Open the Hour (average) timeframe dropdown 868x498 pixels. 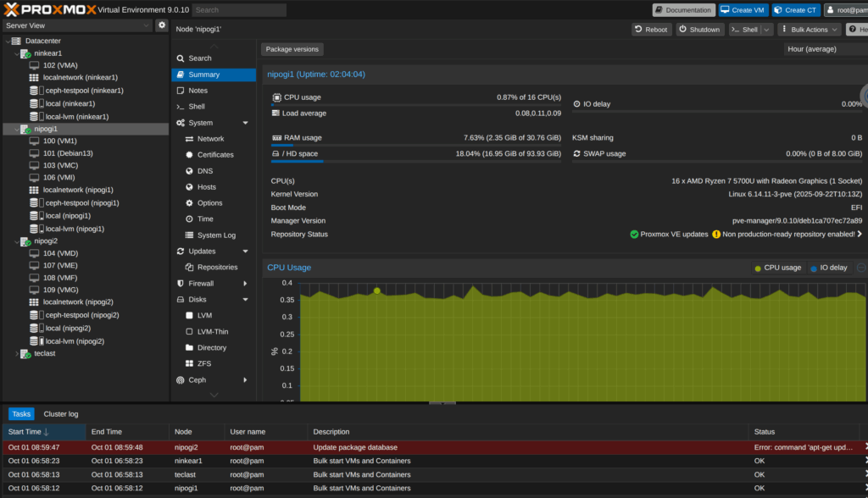click(824, 49)
